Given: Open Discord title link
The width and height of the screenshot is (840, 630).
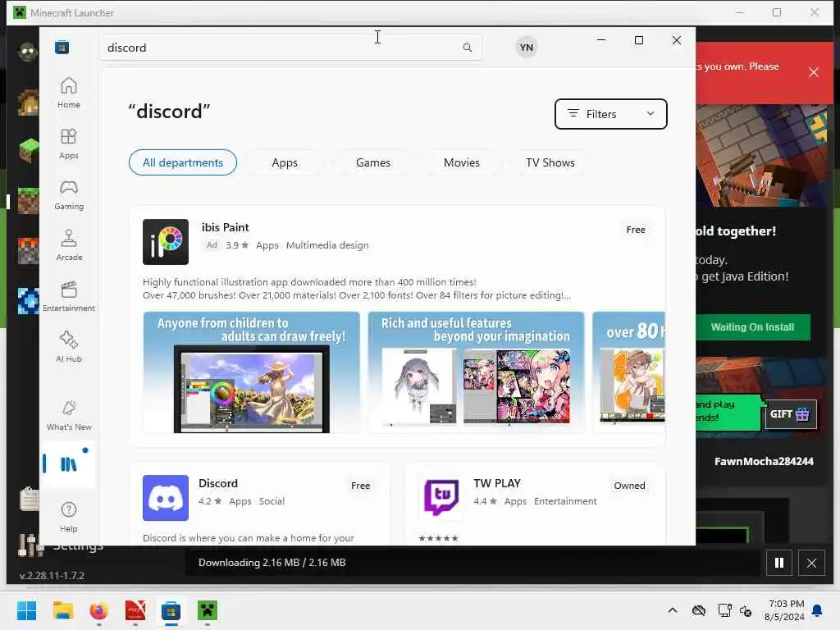Looking at the screenshot, I should [x=218, y=483].
